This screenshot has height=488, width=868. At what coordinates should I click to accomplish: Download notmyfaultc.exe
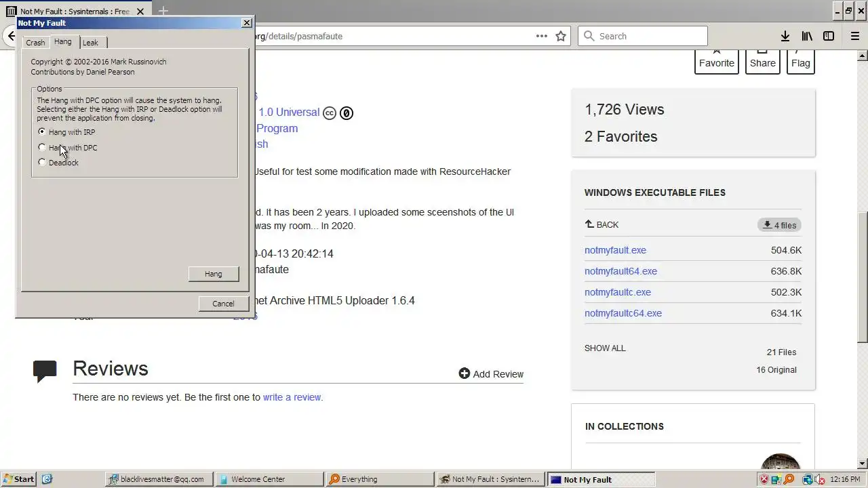click(x=618, y=292)
